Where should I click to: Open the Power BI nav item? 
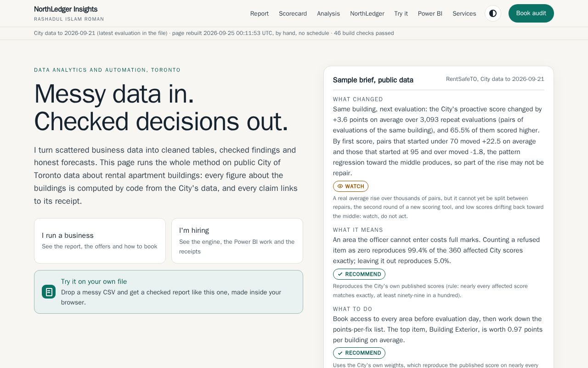coord(430,13)
